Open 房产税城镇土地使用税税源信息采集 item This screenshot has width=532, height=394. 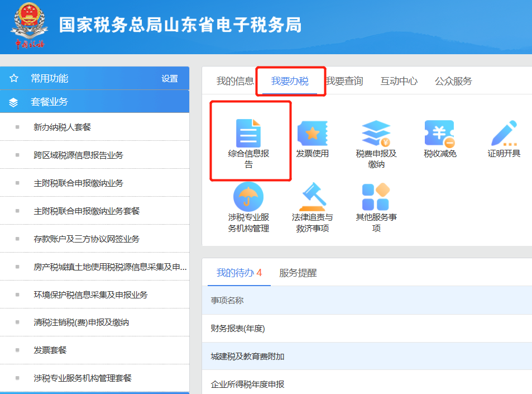click(x=95, y=267)
